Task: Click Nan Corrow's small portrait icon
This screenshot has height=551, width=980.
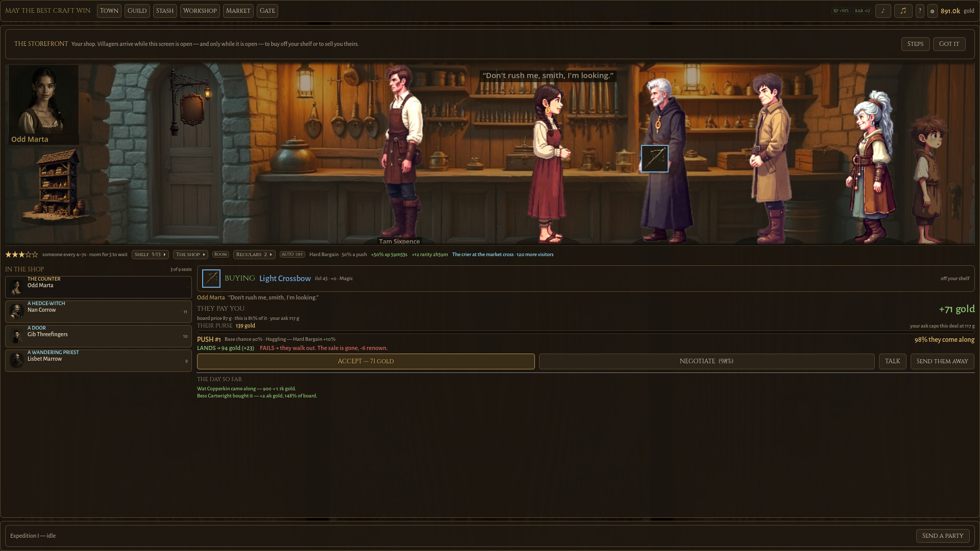Action: (17, 311)
